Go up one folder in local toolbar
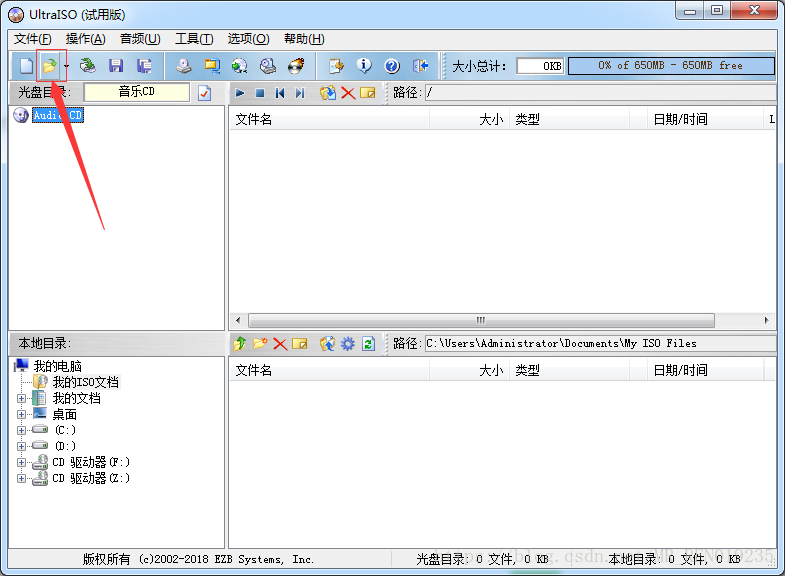Image resolution: width=785 pixels, height=576 pixels. (x=240, y=344)
